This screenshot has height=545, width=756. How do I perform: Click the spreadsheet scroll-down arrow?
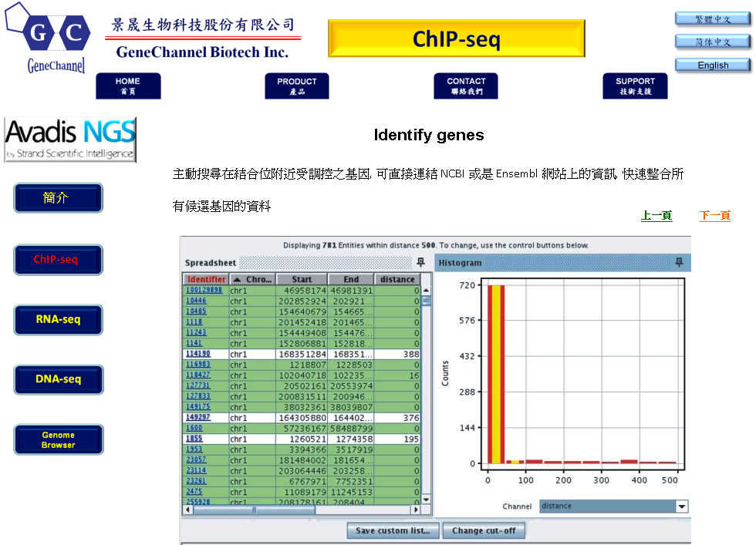pos(426,500)
